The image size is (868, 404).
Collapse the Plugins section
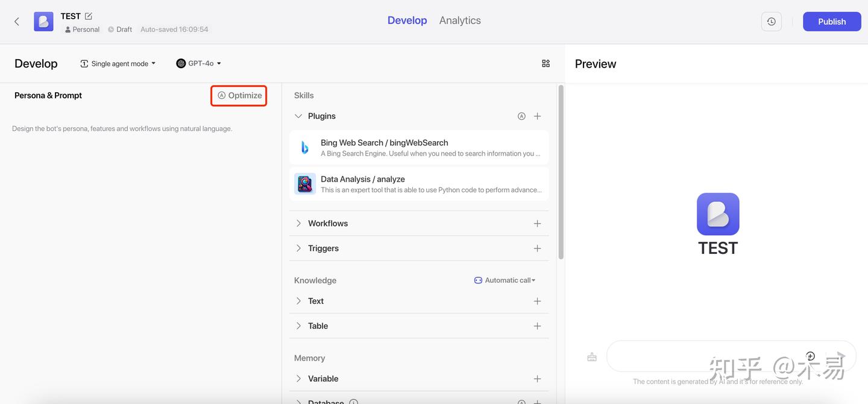[x=298, y=116]
